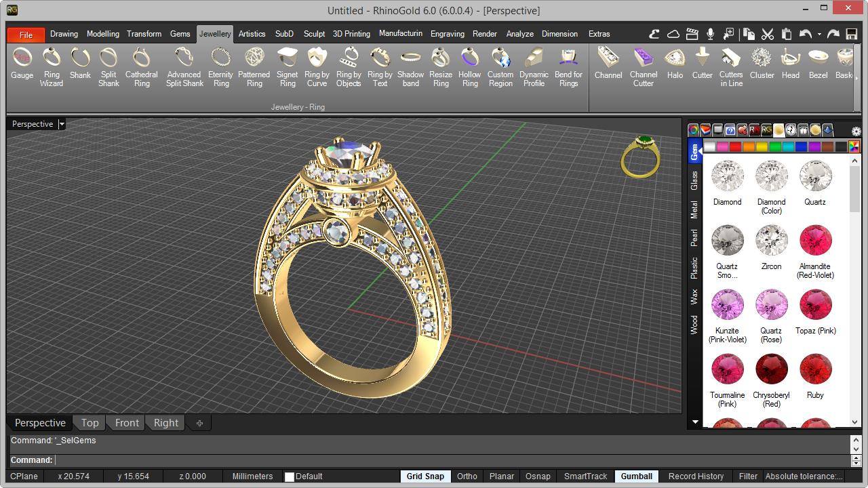Open the Channel Cutter tool
The height and width of the screenshot is (488, 868).
[x=643, y=66]
